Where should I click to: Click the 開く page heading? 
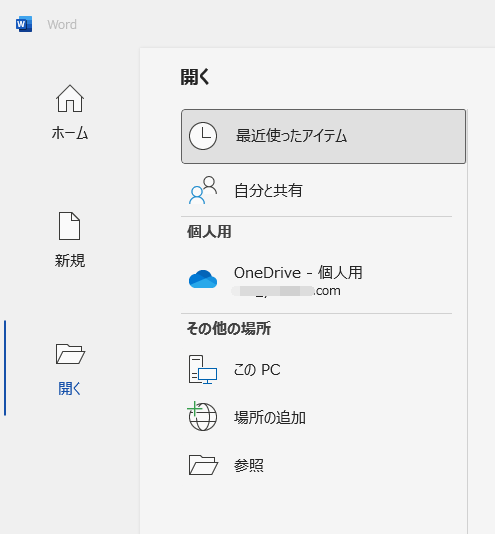click(x=195, y=77)
